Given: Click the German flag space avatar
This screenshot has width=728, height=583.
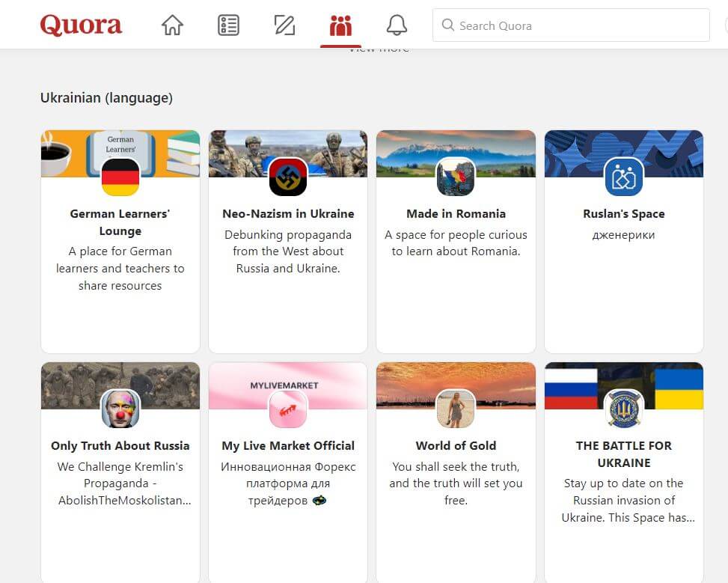Looking at the screenshot, I should 120,177.
